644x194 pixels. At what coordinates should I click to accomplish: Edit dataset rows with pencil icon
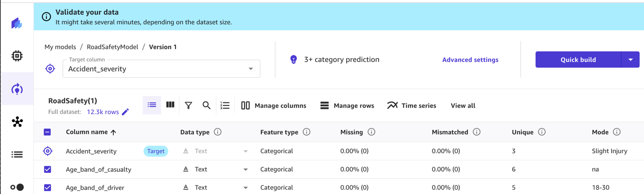pos(125,112)
